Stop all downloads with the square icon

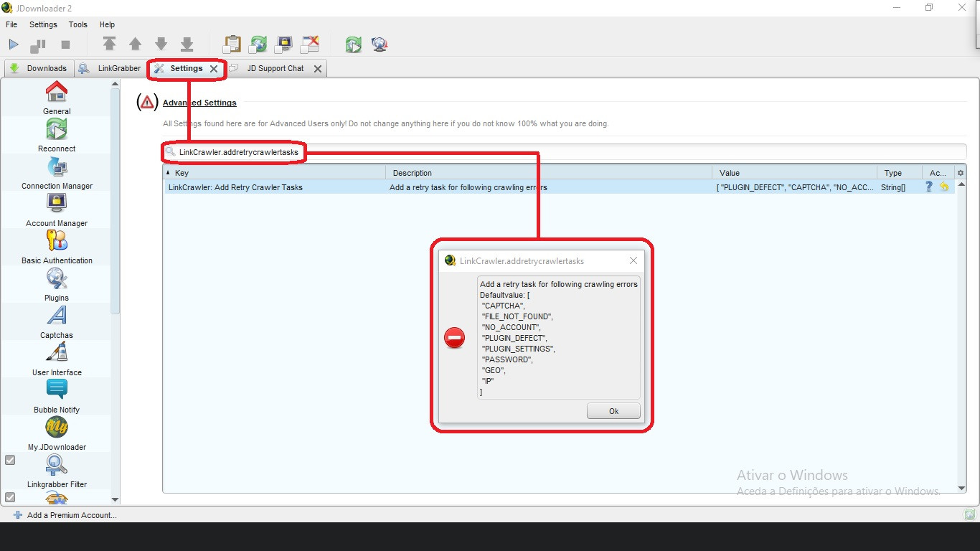[65, 44]
